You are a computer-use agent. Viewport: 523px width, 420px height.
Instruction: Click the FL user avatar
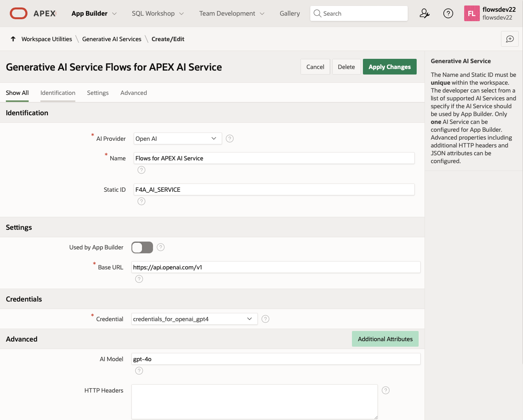(472, 13)
